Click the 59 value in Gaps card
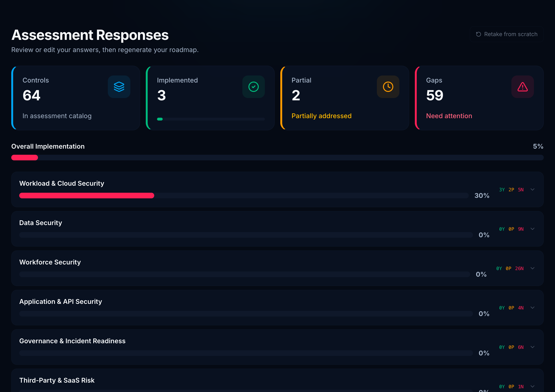555x392 pixels. point(435,95)
